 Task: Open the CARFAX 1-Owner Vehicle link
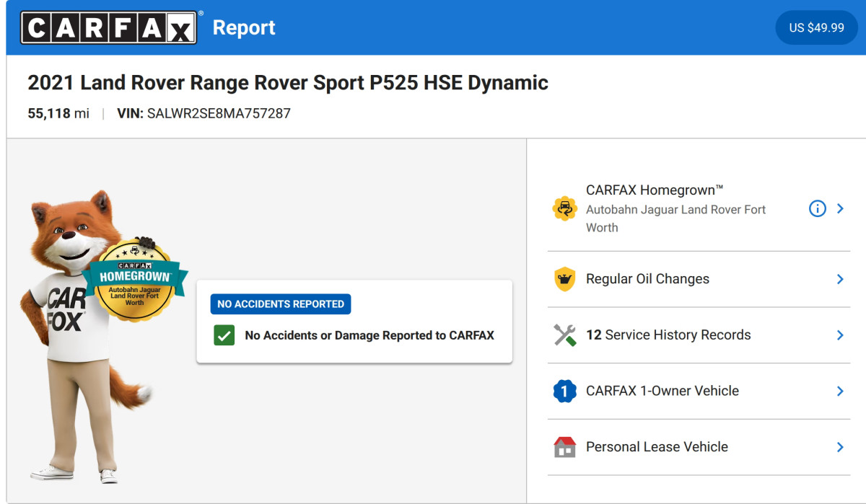(x=662, y=391)
